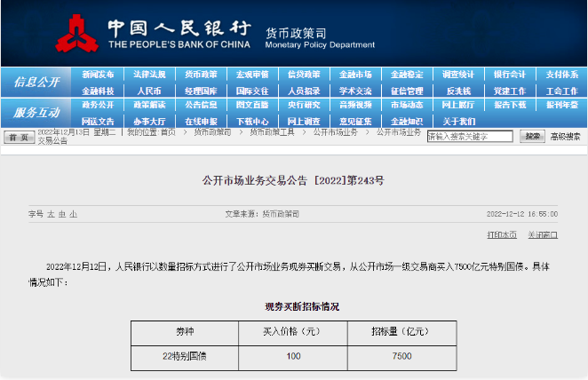Click the 服务互动 category banner
Image resolution: width=588 pixels, height=380 pixels.
coord(36,113)
